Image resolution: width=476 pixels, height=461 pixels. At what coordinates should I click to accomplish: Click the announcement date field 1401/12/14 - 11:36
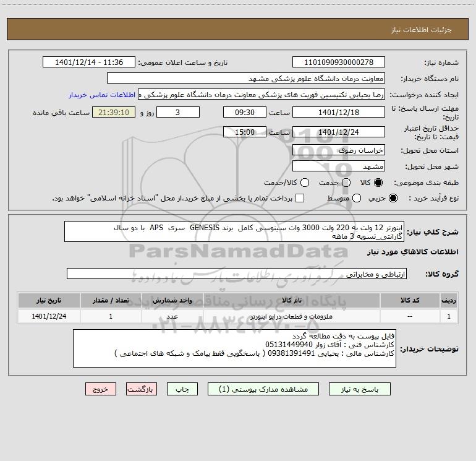pyautogui.click(x=89, y=62)
